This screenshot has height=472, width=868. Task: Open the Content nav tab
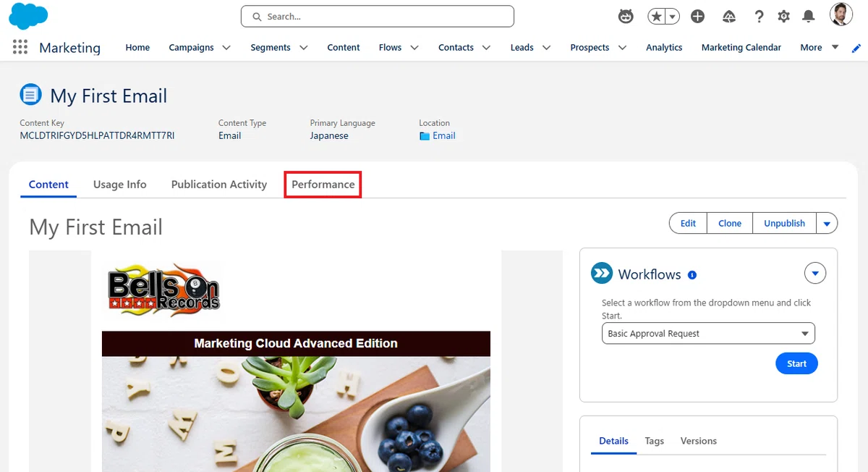(344, 48)
